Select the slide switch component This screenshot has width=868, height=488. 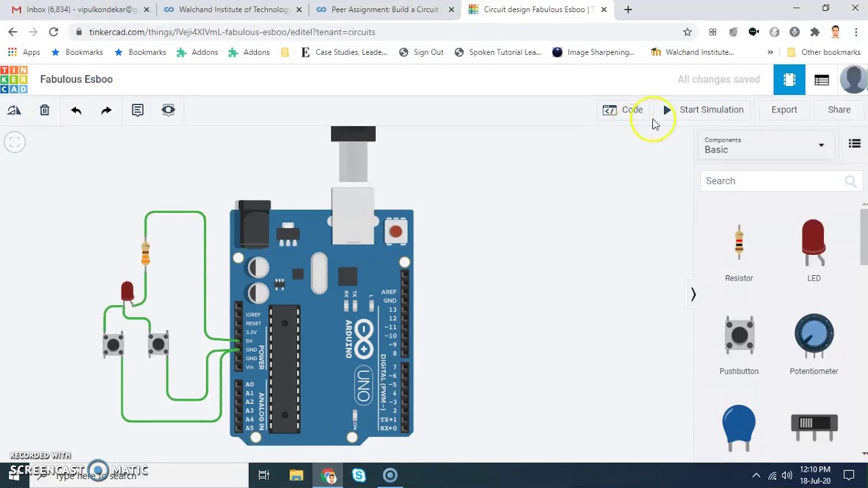[x=814, y=427]
